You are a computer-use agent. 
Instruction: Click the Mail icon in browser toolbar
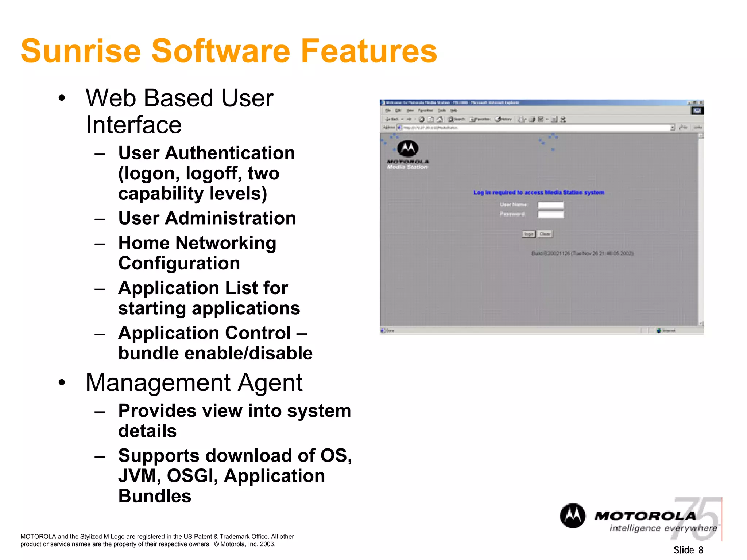(522, 119)
